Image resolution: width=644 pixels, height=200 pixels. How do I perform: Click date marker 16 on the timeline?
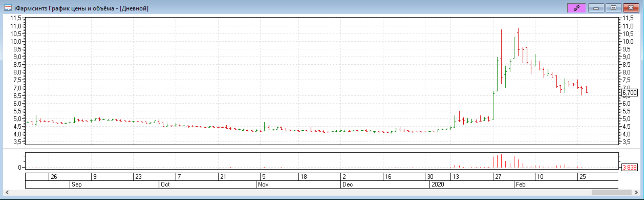coord(388,177)
